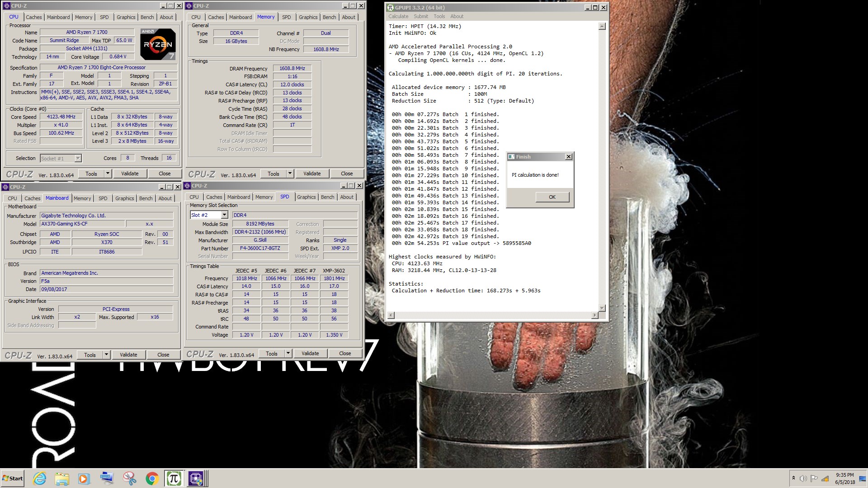Click GPUPI scrollbar down arrow
The height and width of the screenshot is (488, 868).
click(602, 308)
